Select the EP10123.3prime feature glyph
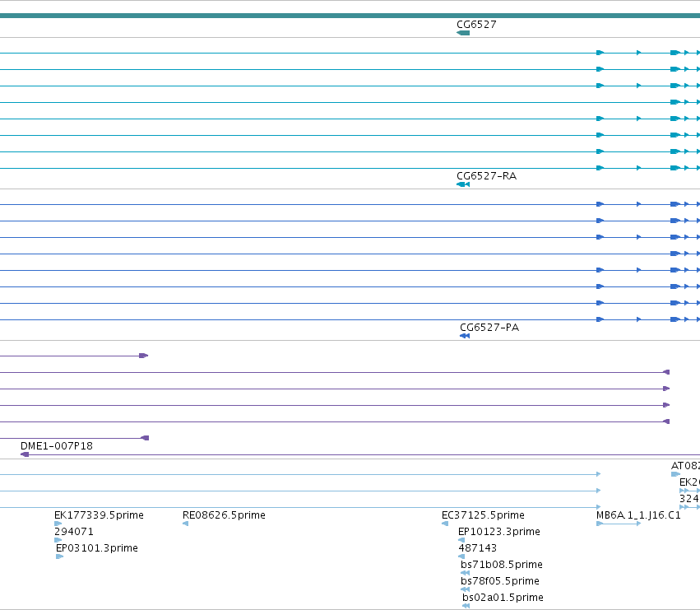700x610 pixels. point(461,540)
